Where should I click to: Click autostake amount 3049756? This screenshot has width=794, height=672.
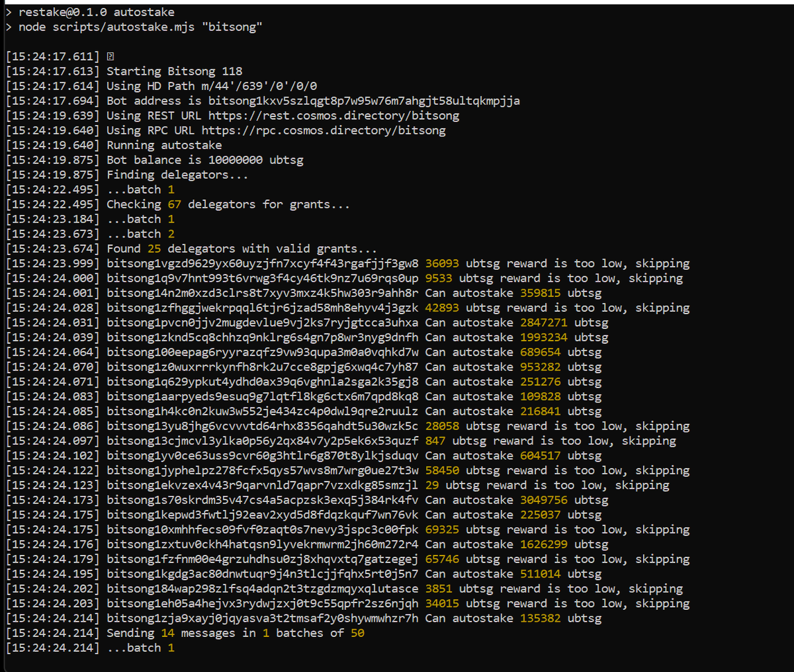tap(543, 500)
